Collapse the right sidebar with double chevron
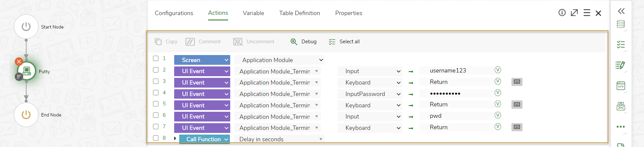 [621, 11]
